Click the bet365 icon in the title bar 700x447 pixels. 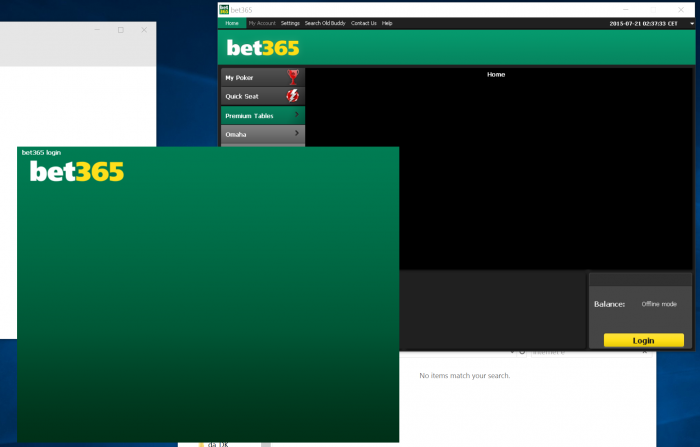click(224, 9)
